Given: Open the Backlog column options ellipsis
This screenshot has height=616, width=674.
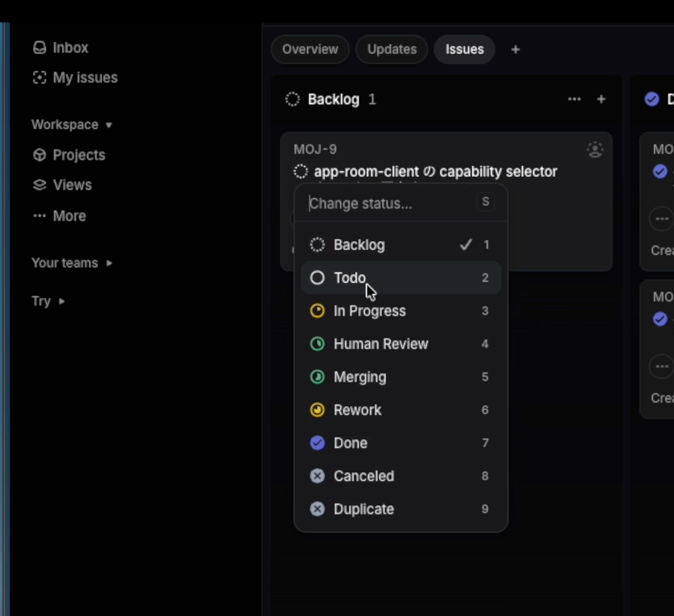Looking at the screenshot, I should point(574,99).
